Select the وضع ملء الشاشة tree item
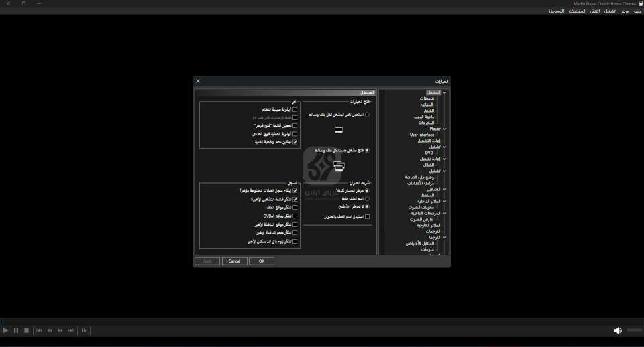The height and width of the screenshot is (347, 644). [419, 178]
